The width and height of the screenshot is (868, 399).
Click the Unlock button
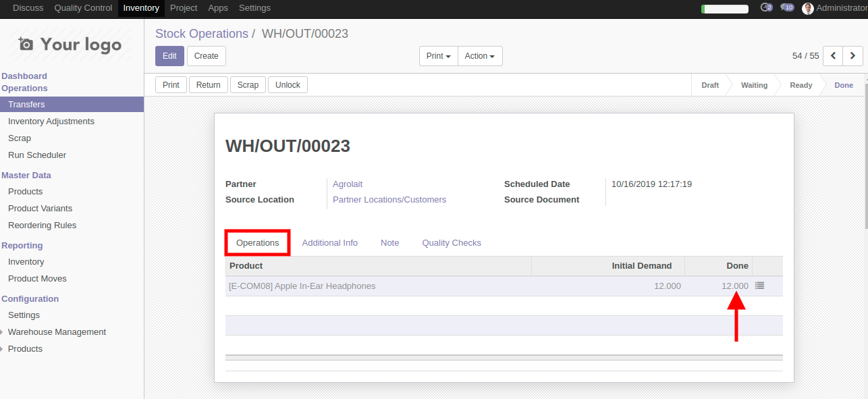coord(288,85)
